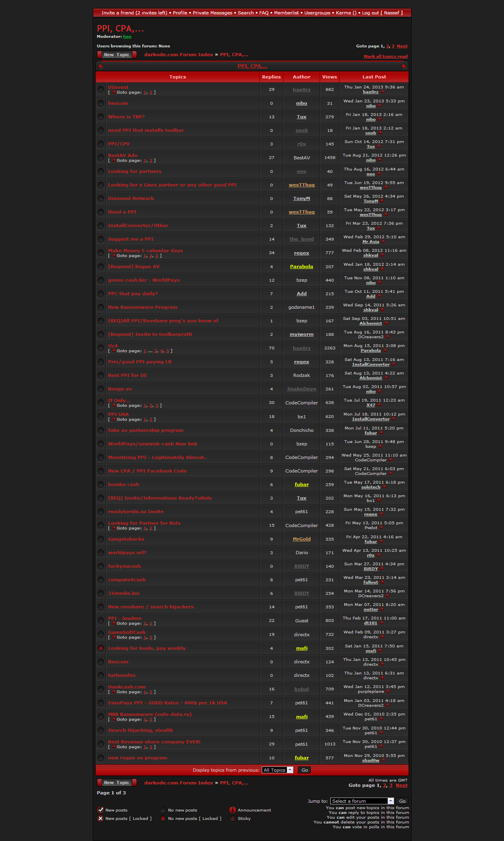Go to Memberlist in the top menu
This screenshot has height=841, width=504.
point(286,13)
